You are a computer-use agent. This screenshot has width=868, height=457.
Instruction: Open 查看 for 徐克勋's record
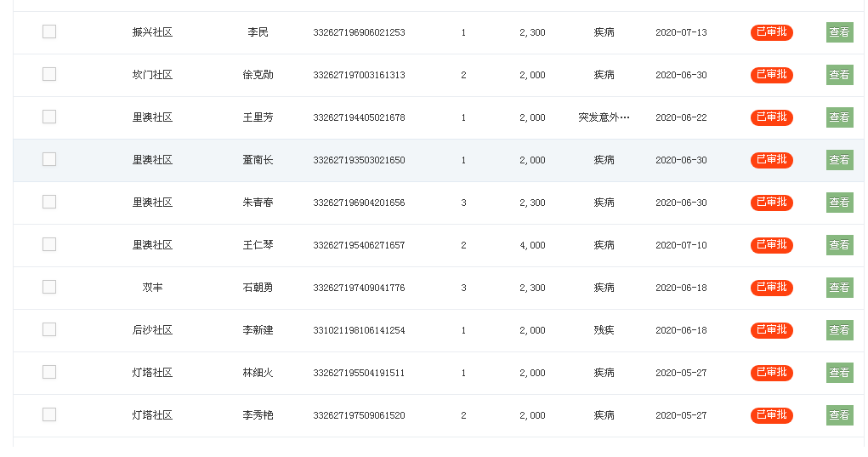[x=839, y=75]
